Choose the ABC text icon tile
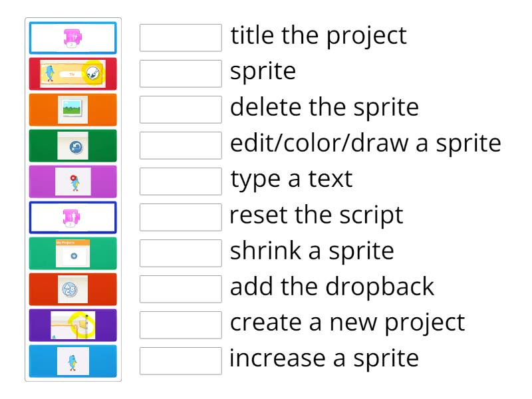The width and height of the screenshot is (532, 399). coord(73,289)
